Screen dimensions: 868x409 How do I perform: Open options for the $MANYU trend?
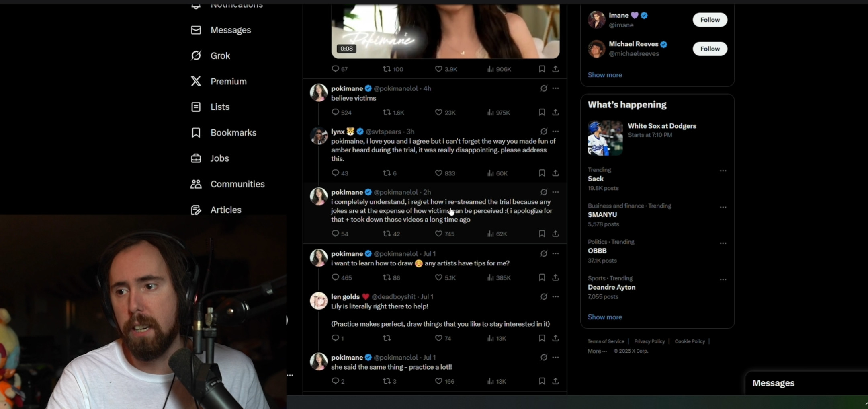(x=723, y=207)
